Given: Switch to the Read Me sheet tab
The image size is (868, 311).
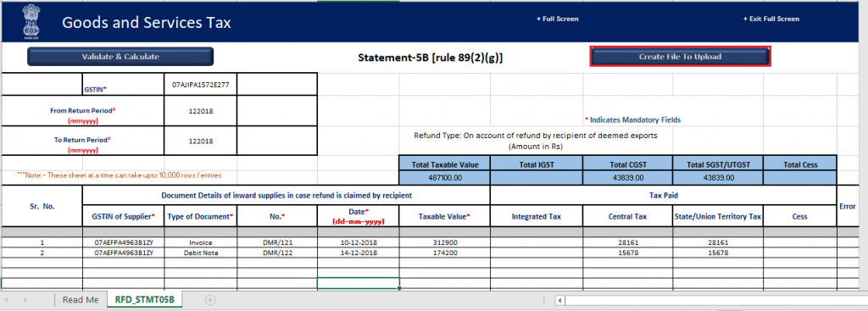Looking at the screenshot, I should (x=81, y=299).
